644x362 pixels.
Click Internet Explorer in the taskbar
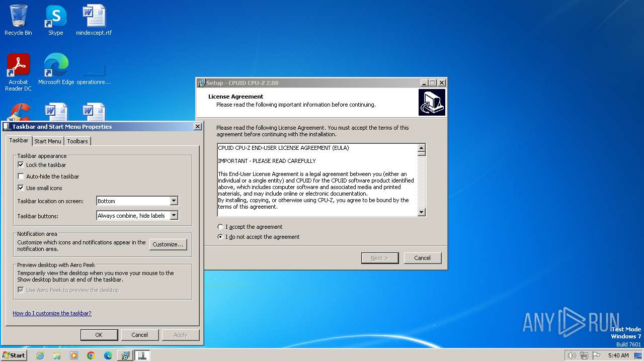click(x=40, y=355)
